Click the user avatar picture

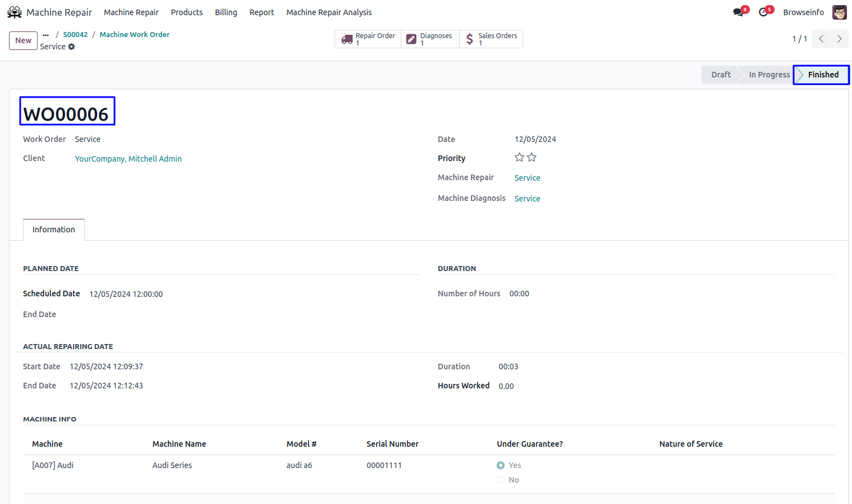pos(839,12)
